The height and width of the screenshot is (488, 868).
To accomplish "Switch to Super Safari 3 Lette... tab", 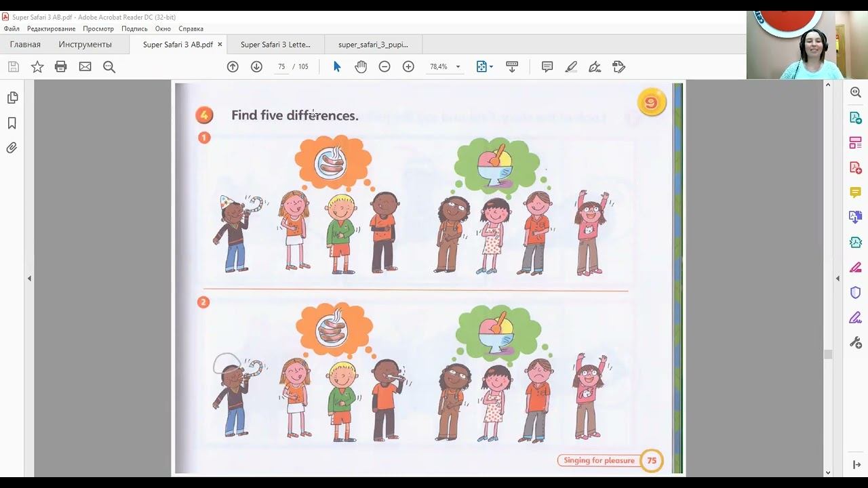I will tap(275, 45).
